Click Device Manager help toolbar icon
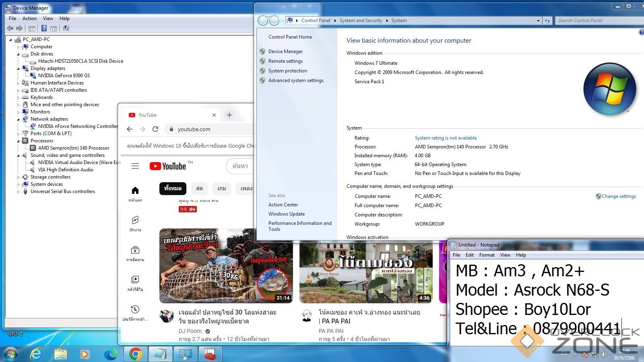Image resolution: width=644 pixels, height=362 pixels. point(44,28)
